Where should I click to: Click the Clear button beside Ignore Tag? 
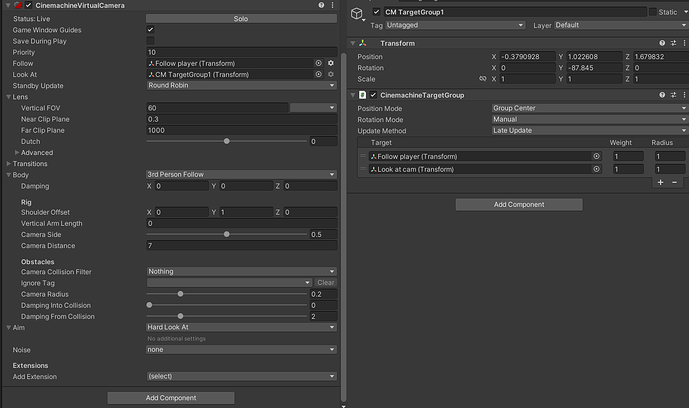click(x=326, y=282)
